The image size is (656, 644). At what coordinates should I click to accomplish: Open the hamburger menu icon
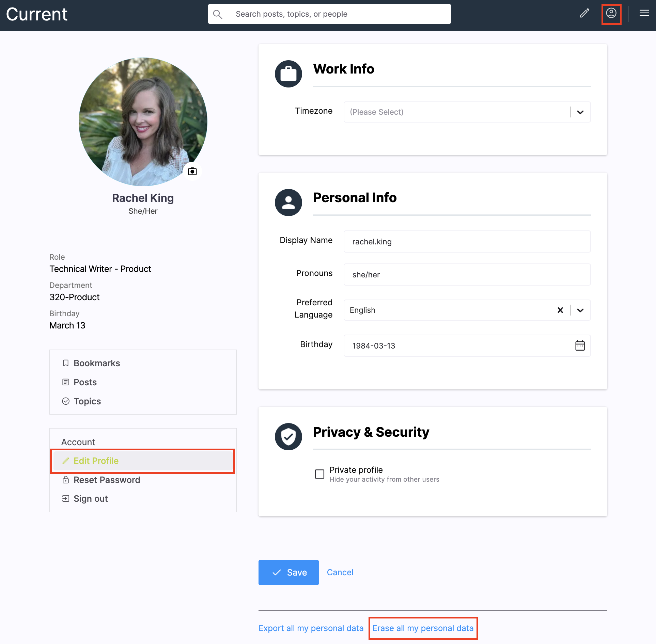[644, 14]
